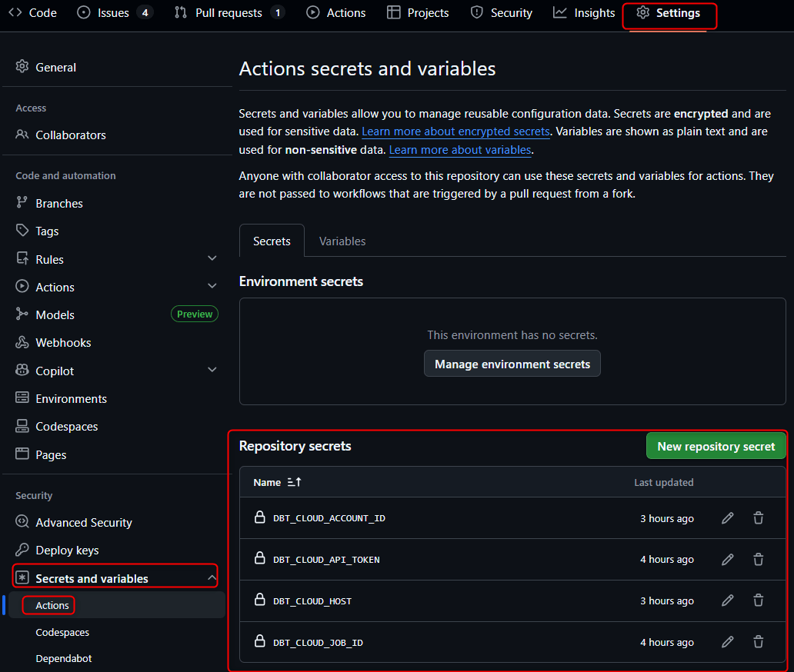
Task: Click the pencil icon for DBT_CLOUD_JOB_ID
Action: (x=727, y=642)
